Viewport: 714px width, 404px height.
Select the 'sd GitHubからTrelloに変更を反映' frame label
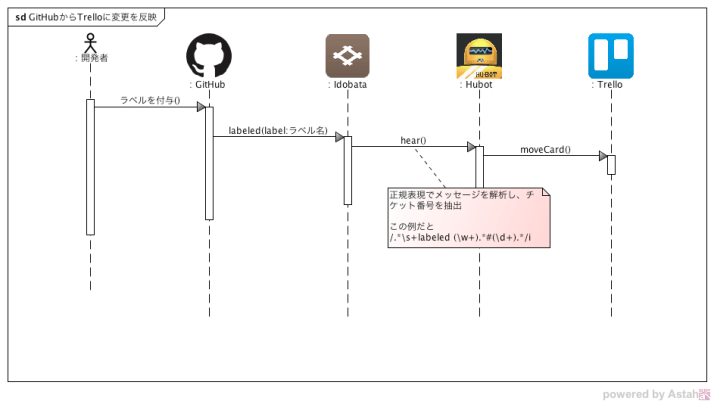[85, 17]
